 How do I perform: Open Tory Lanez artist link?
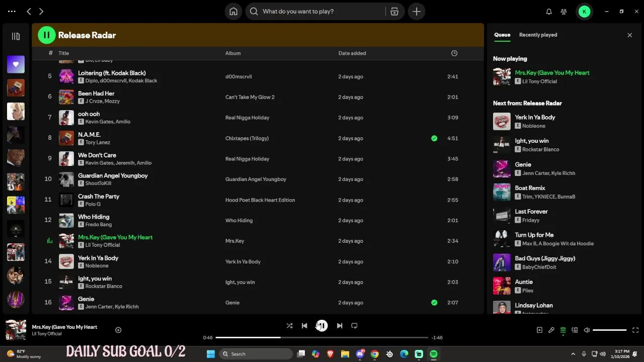click(x=98, y=142)
